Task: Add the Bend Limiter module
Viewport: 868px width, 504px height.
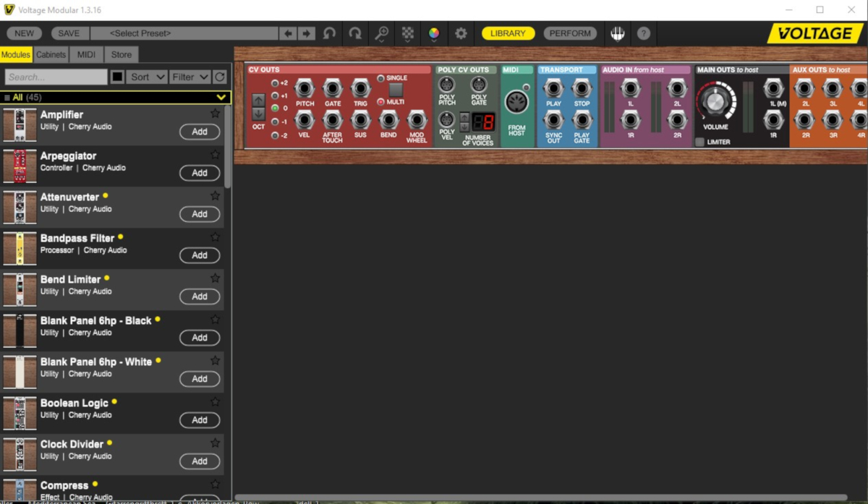Action: [200, 296]
